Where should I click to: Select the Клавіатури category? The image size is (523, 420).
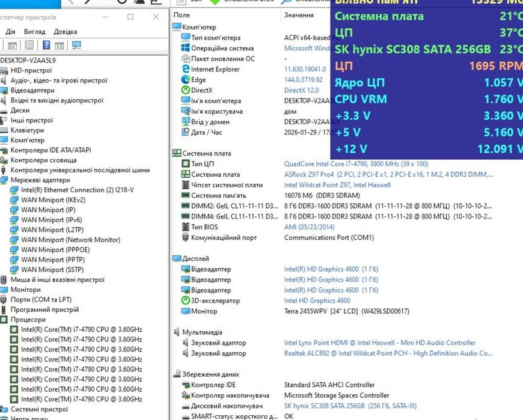tap(27, 130)
